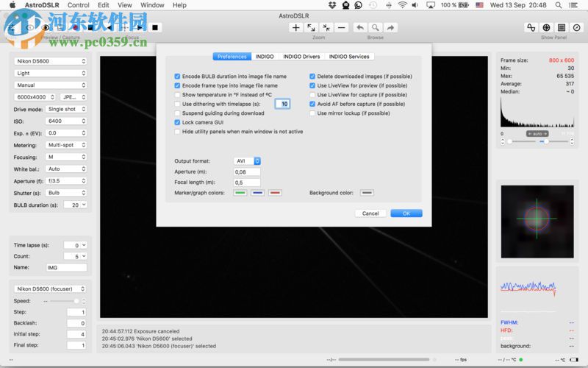This screenshot has width=588, height=368.
Task: Click the zoom in plus icon
Action: 296,27
